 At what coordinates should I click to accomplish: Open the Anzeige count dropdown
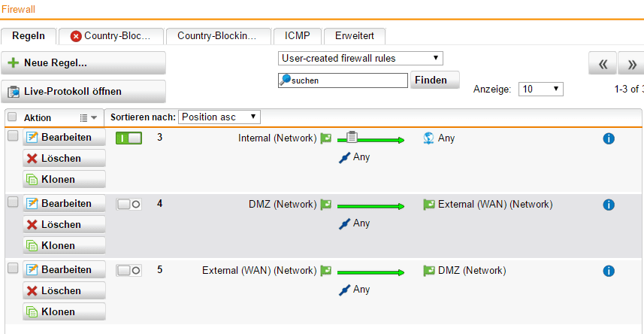pos(540,89)
